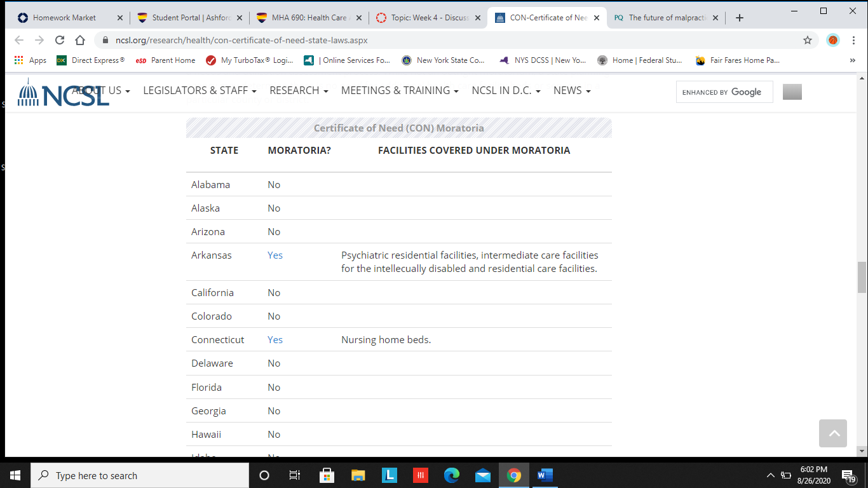This screenshot has height=488, width=868.
Task: Go back to the previous page
Action: [19, 40]
